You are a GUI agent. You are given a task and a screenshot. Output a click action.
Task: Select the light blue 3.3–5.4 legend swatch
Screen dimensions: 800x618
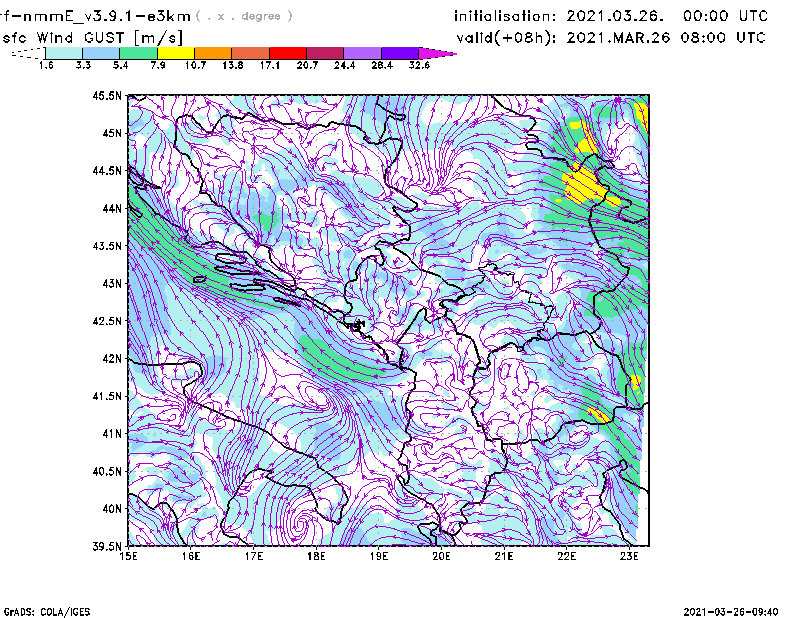(101, 53)
